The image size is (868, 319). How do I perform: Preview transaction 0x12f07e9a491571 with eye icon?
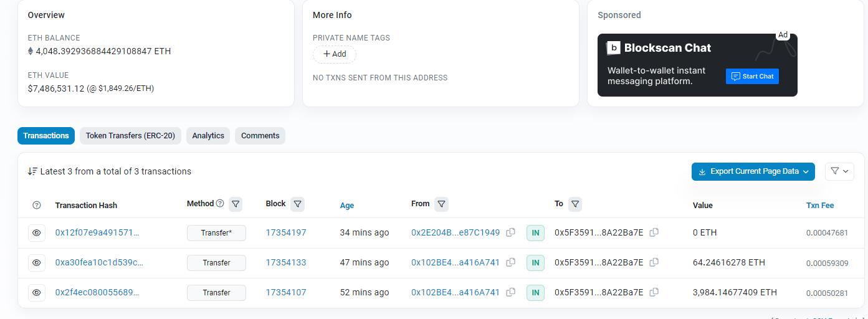point(37,232)
